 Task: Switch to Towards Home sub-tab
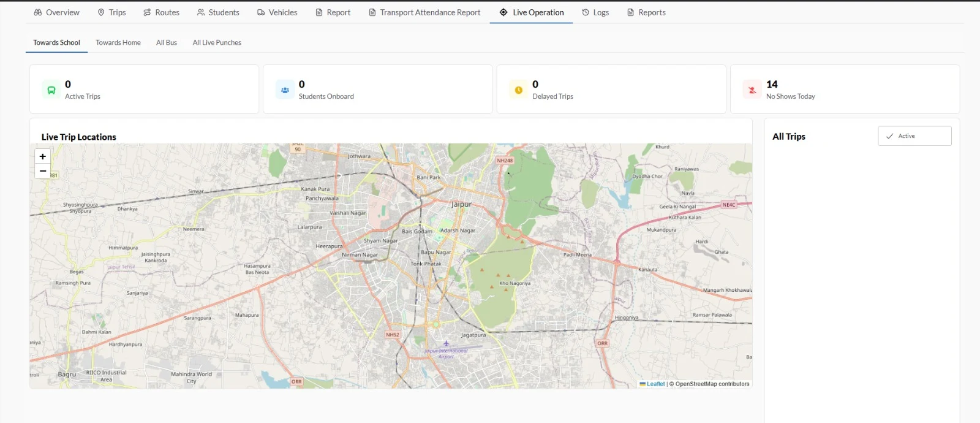[x=118, y=42]
